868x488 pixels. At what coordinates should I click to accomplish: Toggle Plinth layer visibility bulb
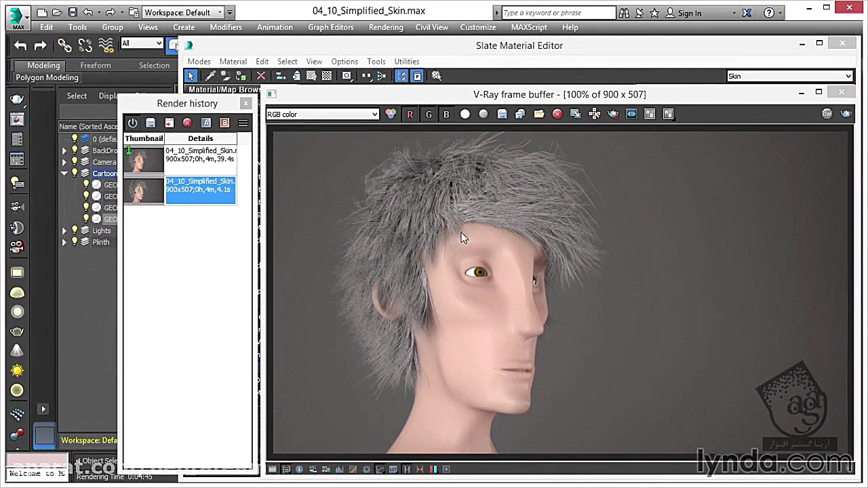tap(75, 242)
